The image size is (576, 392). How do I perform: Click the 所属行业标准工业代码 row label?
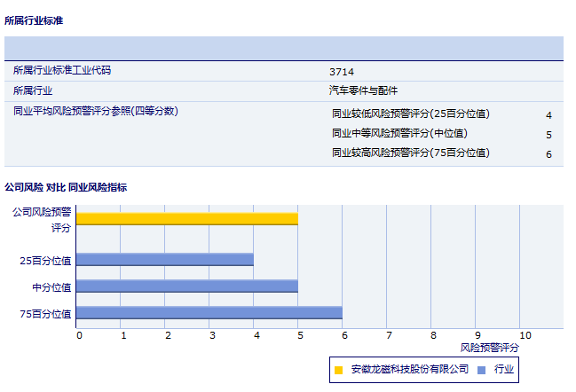(x=62, y=70)
